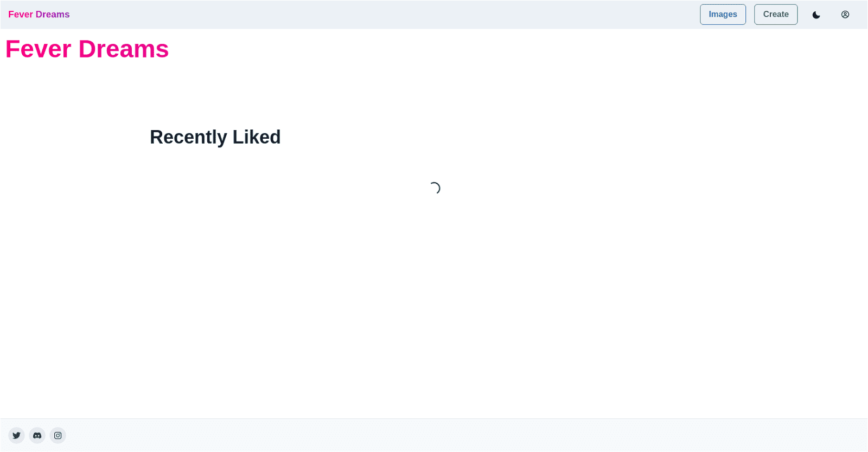Follow Fever Dreams on Twitter

click(17, 435)
